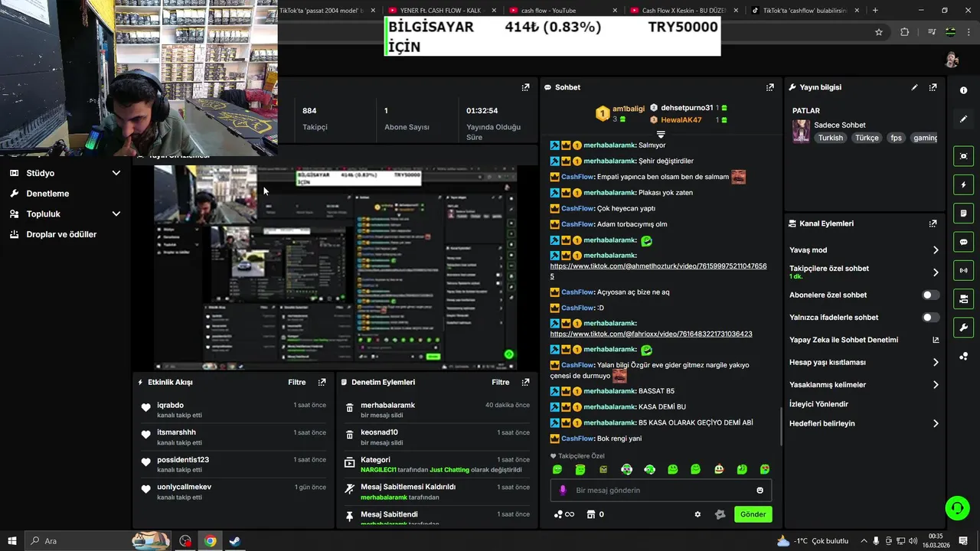Open the fahrioxx TikTok video link in chat
This screenshot has width=980, height=551.
coord(651,334)
